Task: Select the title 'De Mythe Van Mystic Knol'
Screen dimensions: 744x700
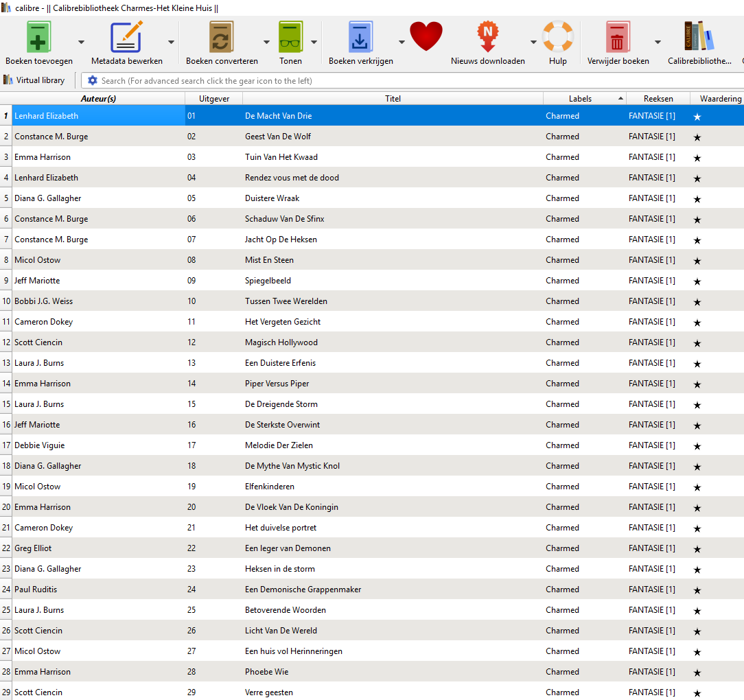Action: pos(292,466)
